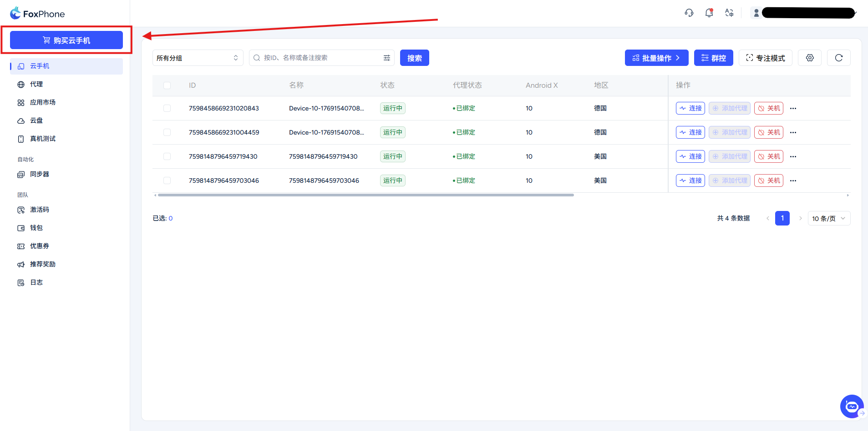
Task: Go to 应用市场 in the sidebar
Action: click(42, 102)
